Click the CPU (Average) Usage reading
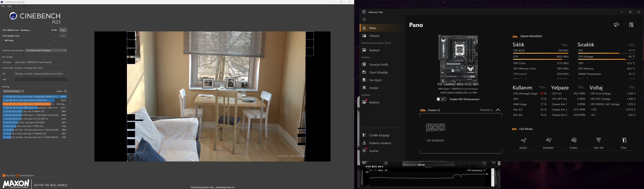This screenshot has height=189, width=644. click(530, 94)
